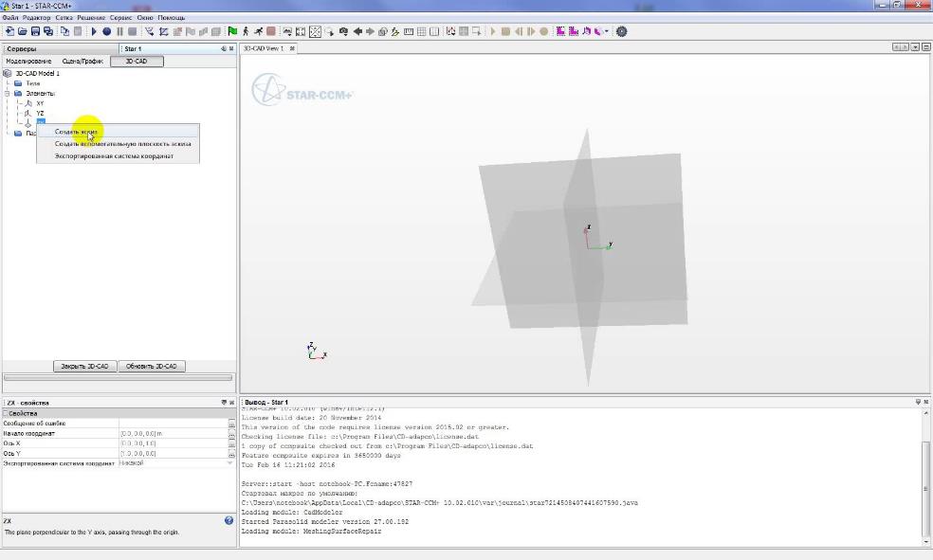Open the Сетка menu
933x560 pixels.
pos(64,18)
